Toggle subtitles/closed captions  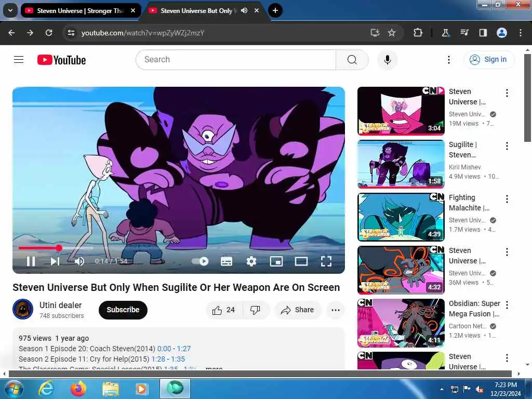click(227, 261)
